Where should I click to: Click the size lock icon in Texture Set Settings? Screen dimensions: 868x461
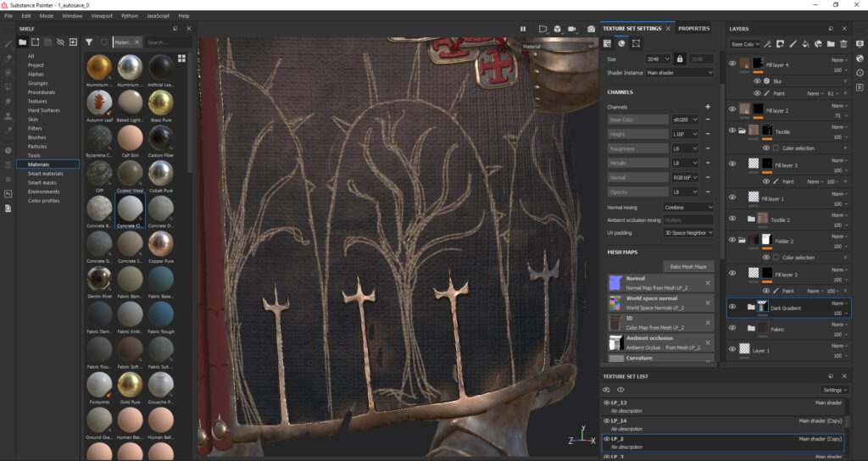[x=679, y=59]
